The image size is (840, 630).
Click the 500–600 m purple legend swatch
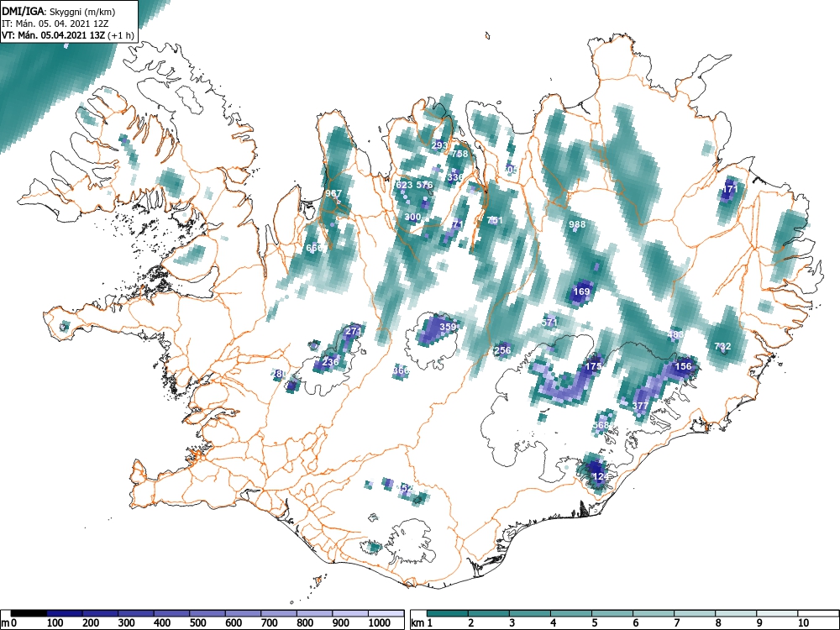[x=207, y=614]
